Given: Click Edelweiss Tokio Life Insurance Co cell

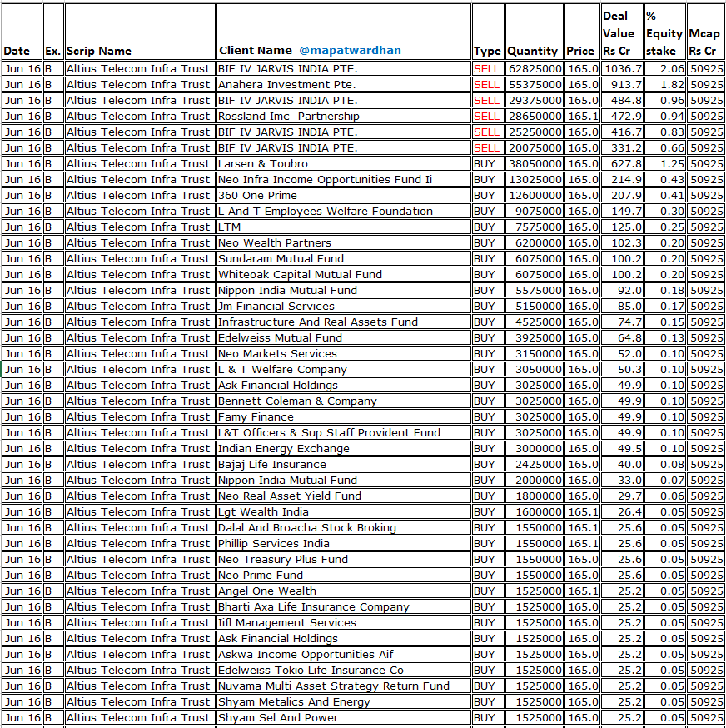Looking at the screenshot, I should point(344,670).
